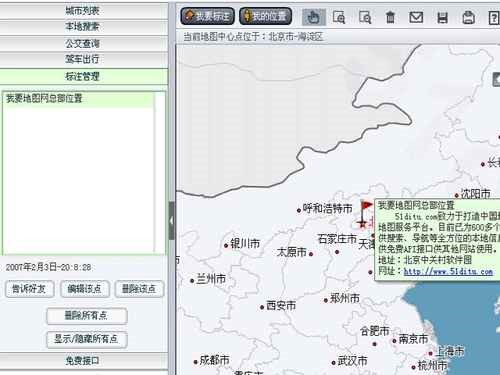Click 南京市 label on map
Viewport: 500px width, 375px height.
coord(413,339)
